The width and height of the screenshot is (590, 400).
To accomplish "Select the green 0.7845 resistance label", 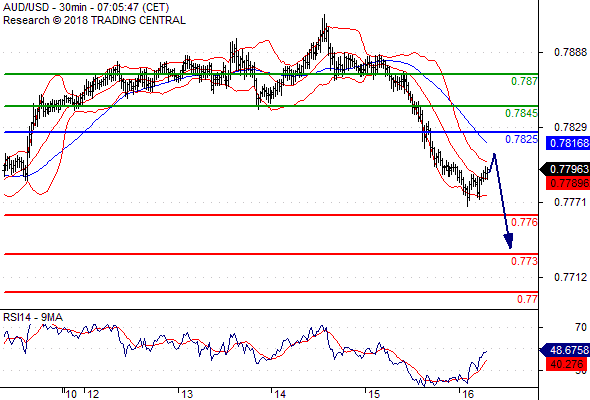I will tap(521, 113).
